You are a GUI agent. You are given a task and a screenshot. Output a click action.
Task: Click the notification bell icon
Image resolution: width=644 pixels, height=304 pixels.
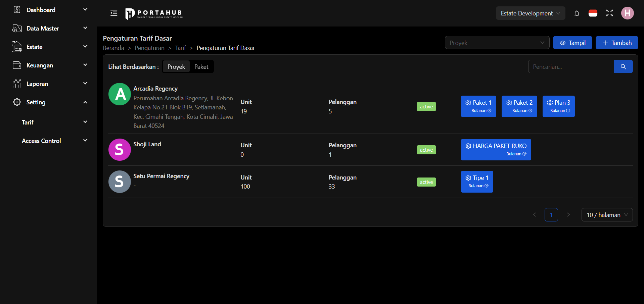click(577, 13)
